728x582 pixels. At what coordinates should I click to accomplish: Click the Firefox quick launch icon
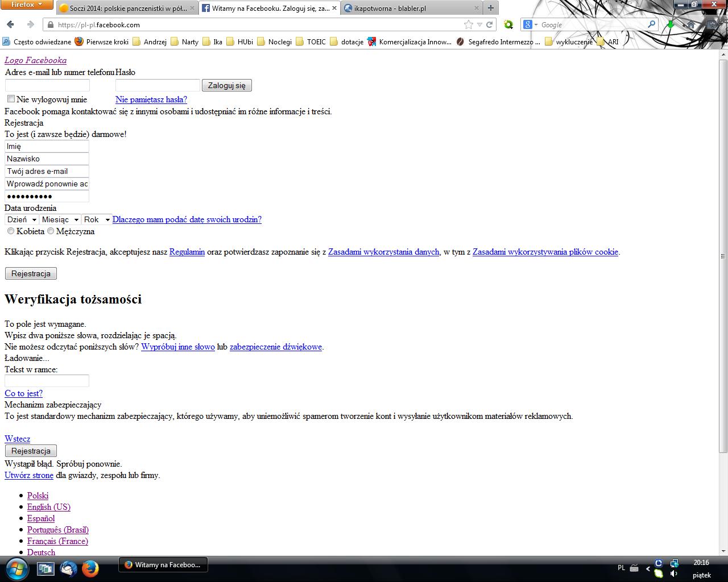[x=90, y=568]
